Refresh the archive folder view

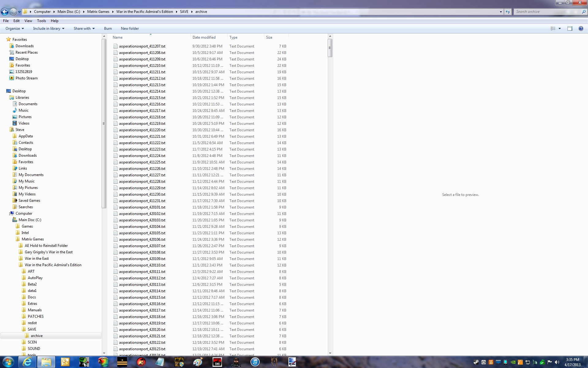pyautogui.click(x=508, y=12)
